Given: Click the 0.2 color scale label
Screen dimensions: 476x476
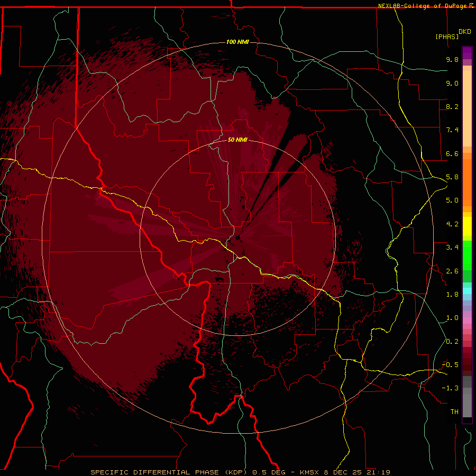Looking at the screenshot, I should [452, 342].
